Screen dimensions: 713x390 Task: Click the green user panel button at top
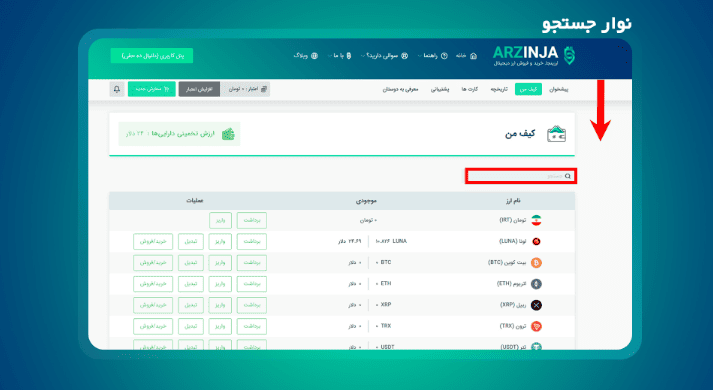152,55
